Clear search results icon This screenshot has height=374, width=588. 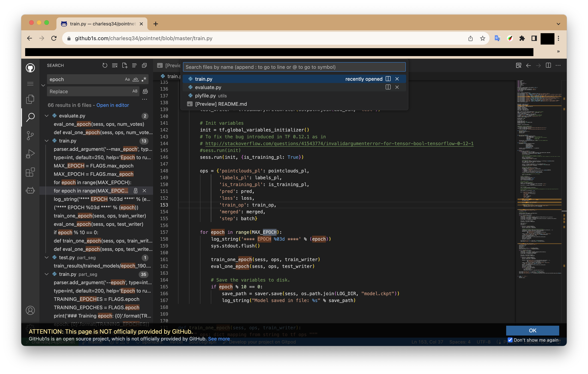[x=115, y=66]
